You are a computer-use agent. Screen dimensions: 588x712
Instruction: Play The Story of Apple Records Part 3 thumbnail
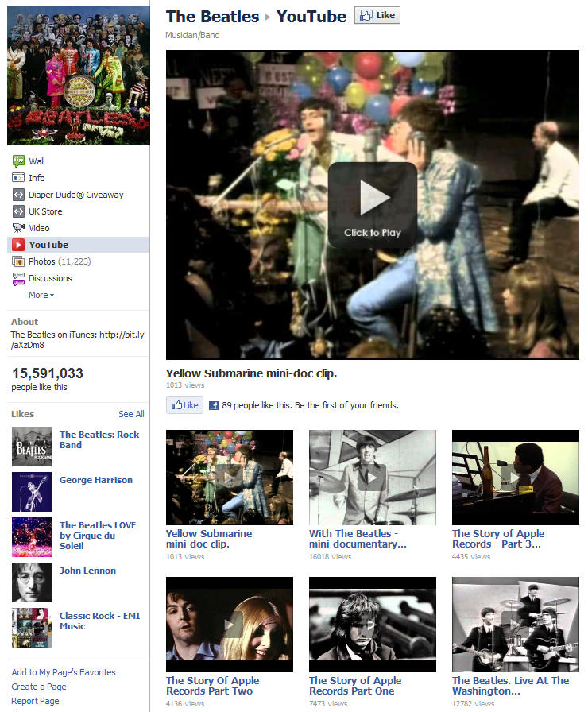(516, 478)
